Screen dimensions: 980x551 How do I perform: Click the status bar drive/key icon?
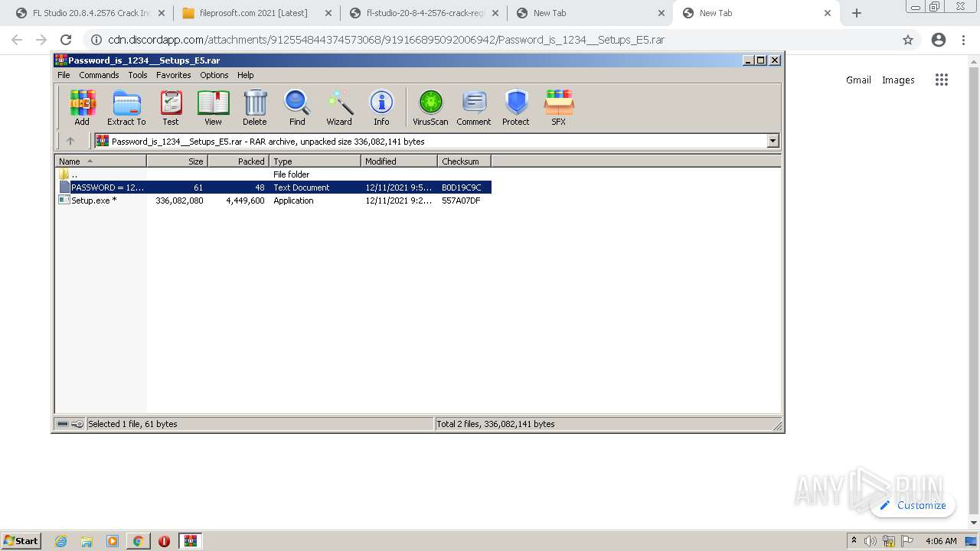pos(70,424)
